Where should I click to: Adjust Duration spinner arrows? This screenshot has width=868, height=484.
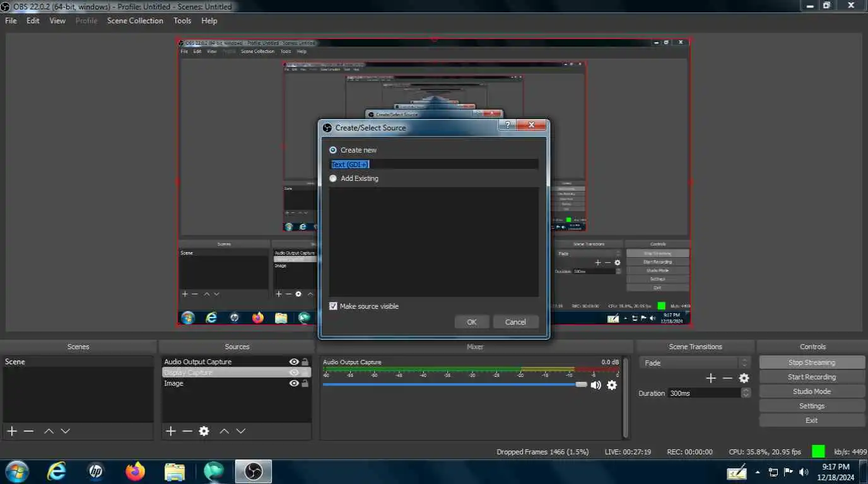click(x=746, y=393)
